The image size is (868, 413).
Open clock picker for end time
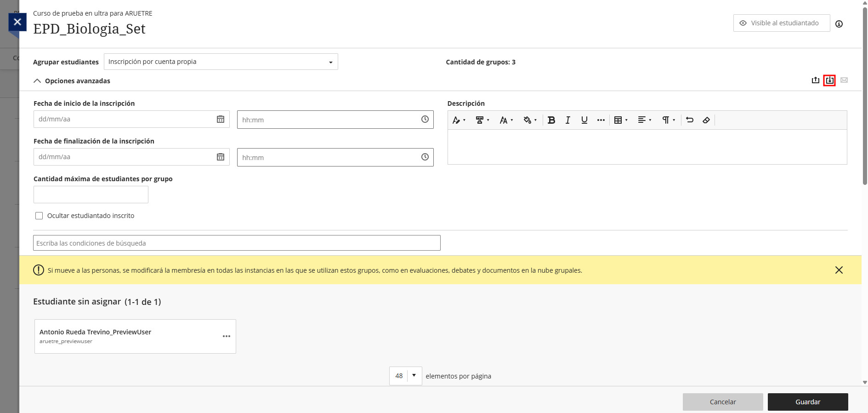click(425, 157)
